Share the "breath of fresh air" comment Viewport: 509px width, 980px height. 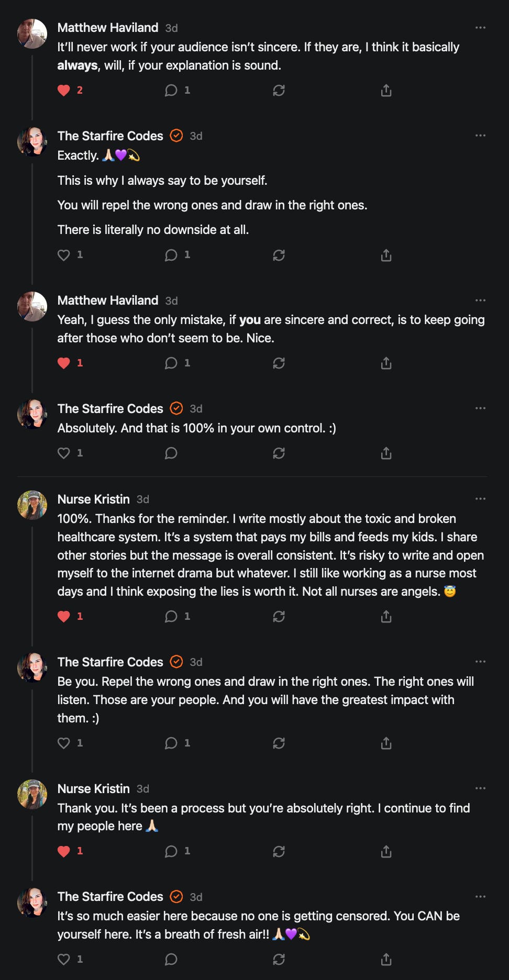(386, 959)
